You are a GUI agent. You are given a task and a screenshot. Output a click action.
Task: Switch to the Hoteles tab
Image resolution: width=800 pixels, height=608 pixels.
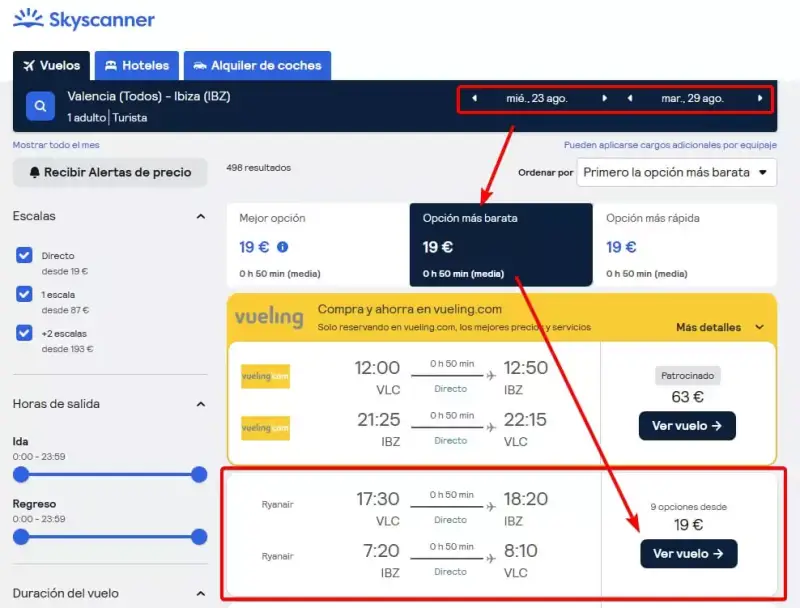[x=137, y=65]
